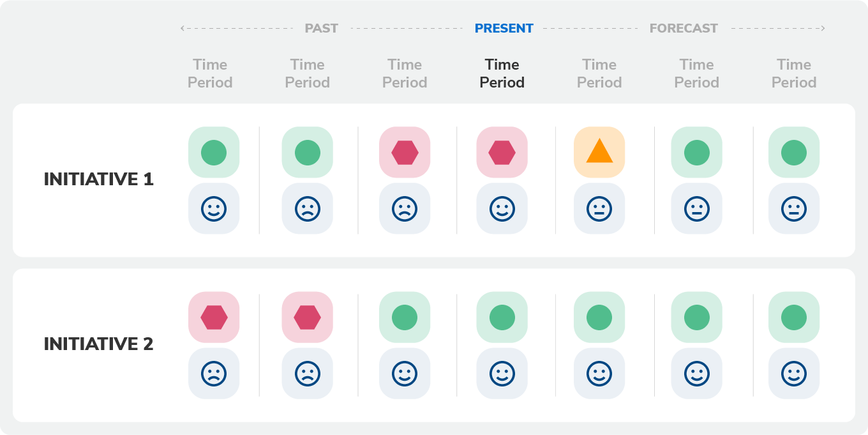868x435 pixels.
Task: Open Initiative 2's green circle in the present period
Action: (502, 317)
